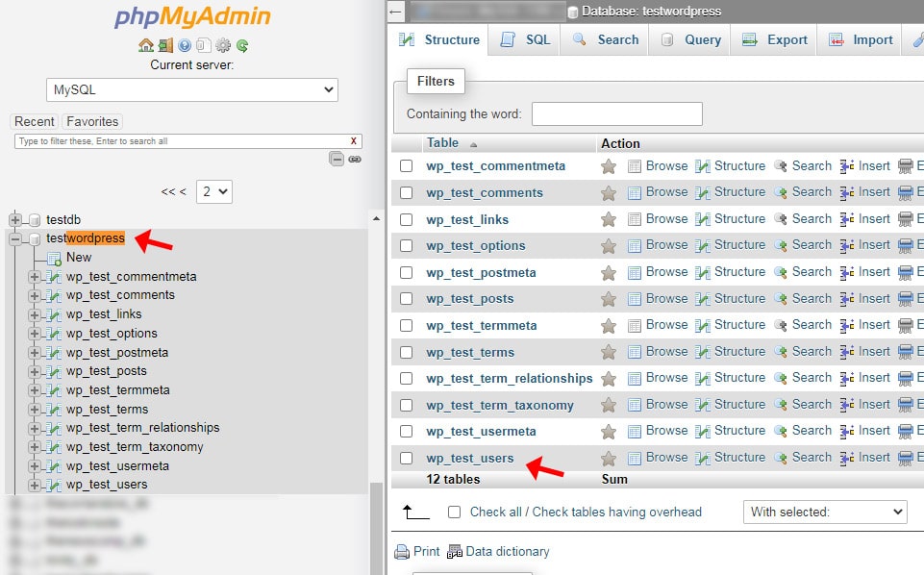Screen dimensions: 924x575
Task: Open the navigation page number dropdown
Action: pyautogui.click(x=213, y=191)
